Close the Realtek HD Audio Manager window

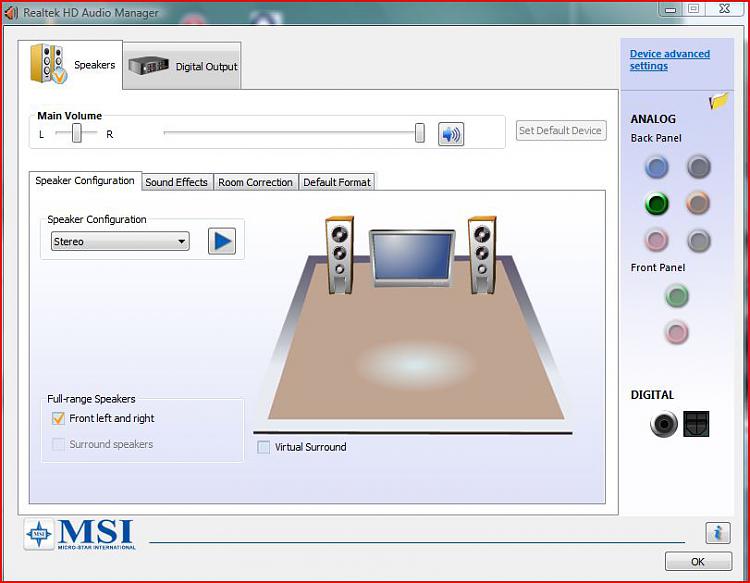725,9
